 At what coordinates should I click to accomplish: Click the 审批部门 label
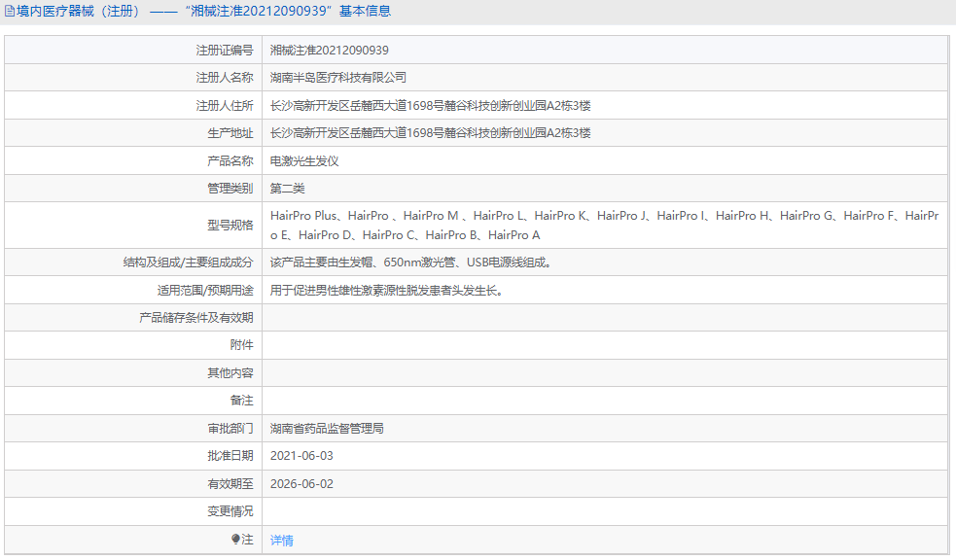tap(230, 429)
